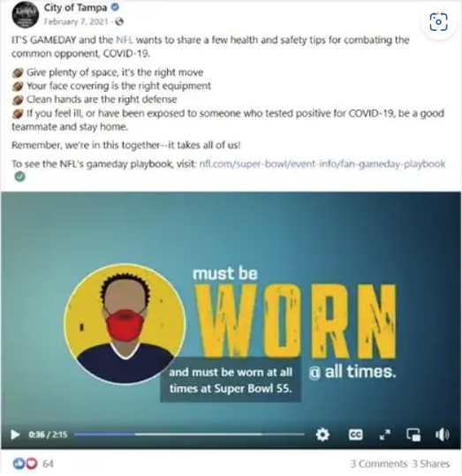Open City of Tampa profile picture

click(26, 14)
